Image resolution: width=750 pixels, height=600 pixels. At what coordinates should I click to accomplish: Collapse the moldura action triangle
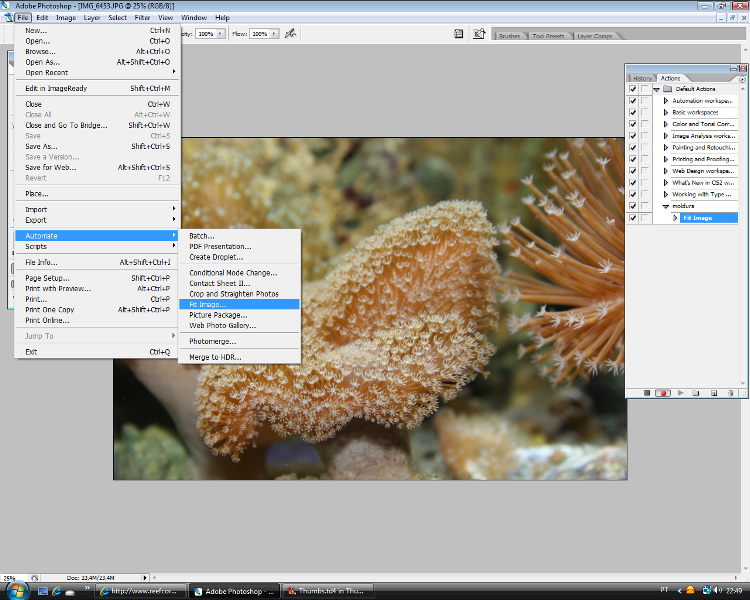[x=666, y=206]
